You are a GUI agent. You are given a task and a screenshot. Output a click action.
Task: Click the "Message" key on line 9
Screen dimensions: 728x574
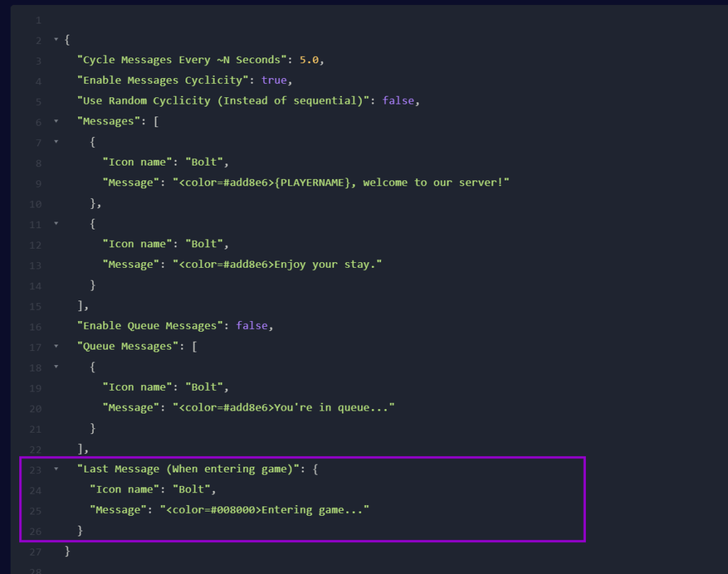coord(131,183)
